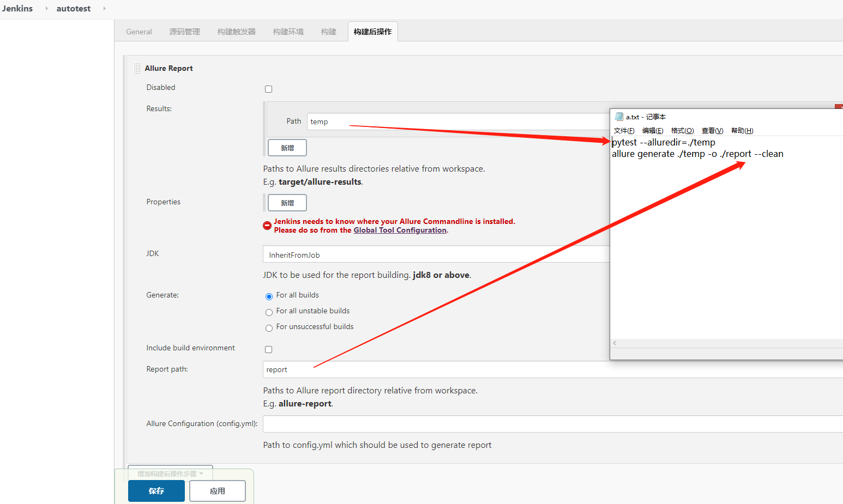Select For all unstable builds option
This screenshot has height=504, width=843.
(x=269, y=312)
